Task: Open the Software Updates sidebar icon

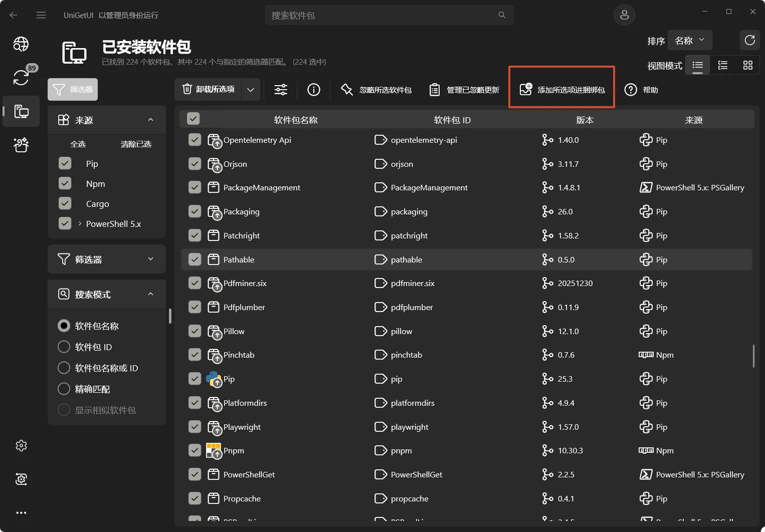Action: tap(21, 78)
